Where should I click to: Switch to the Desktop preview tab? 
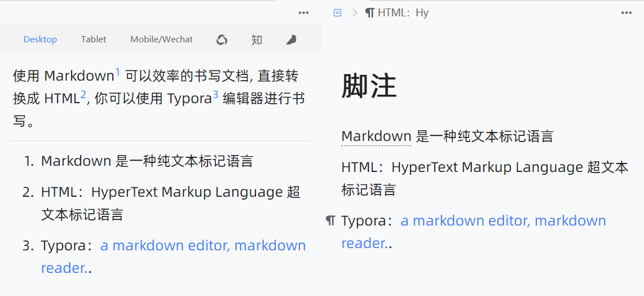click(40, 39)
